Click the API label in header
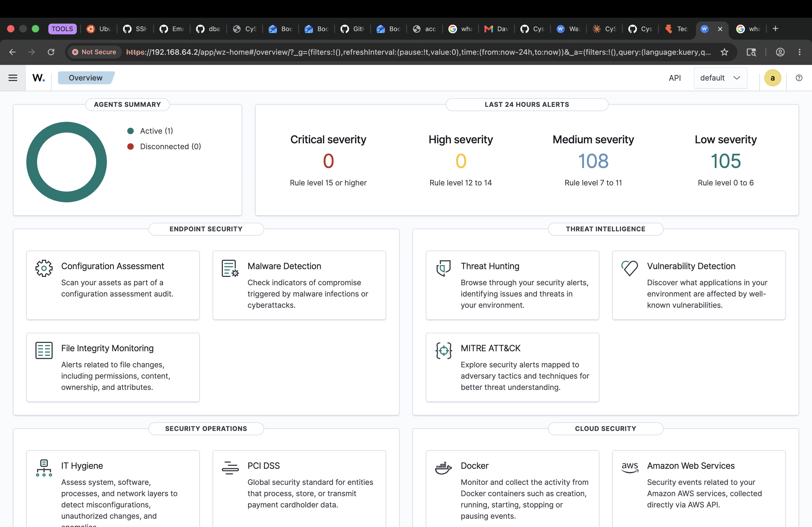 tap(675, 78)
